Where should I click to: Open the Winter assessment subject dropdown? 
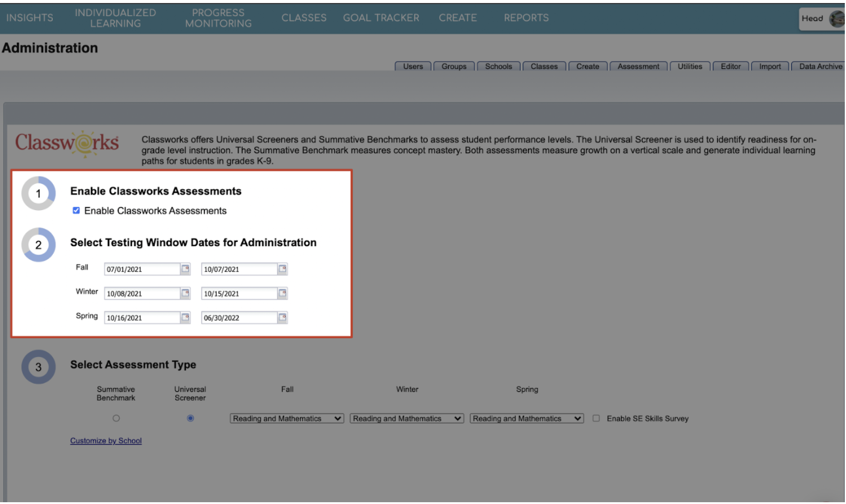407,418
